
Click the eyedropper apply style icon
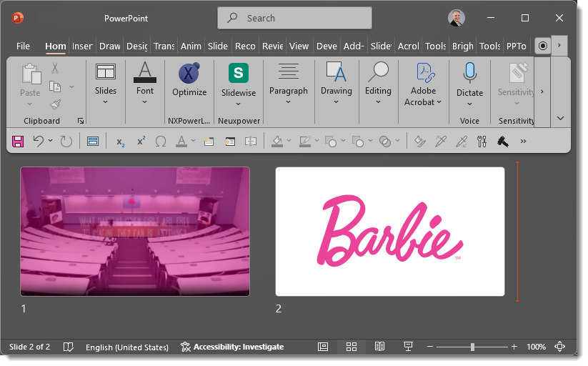pos(462,142)
